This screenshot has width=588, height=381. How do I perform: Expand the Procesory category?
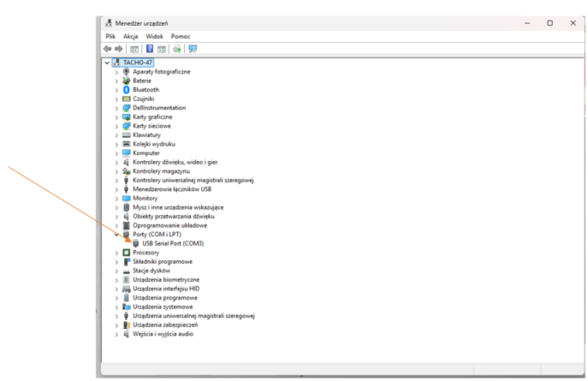(116, 253)
